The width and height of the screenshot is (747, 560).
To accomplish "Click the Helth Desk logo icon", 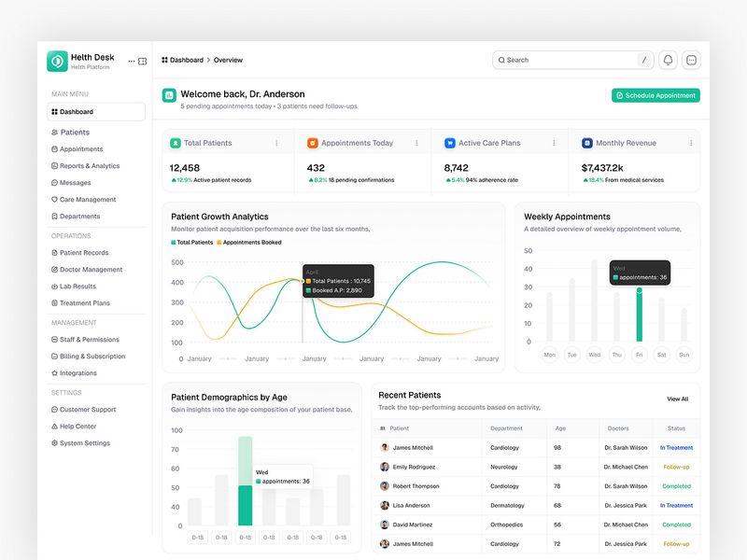I will (57, 61).
